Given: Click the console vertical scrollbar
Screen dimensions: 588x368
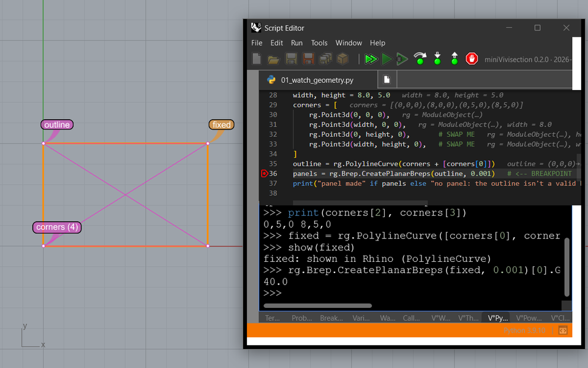Looking at the screenshot, I should (x=567, y=267).
